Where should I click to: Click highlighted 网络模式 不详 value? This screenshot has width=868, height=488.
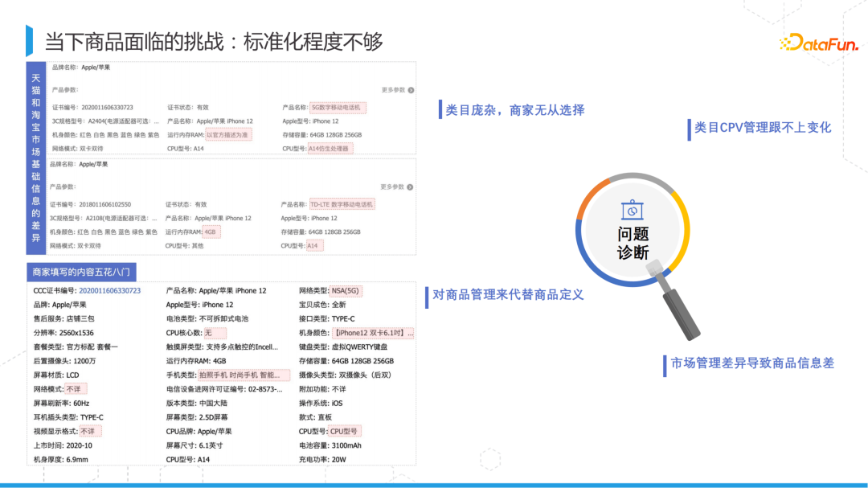pos(76,389)
